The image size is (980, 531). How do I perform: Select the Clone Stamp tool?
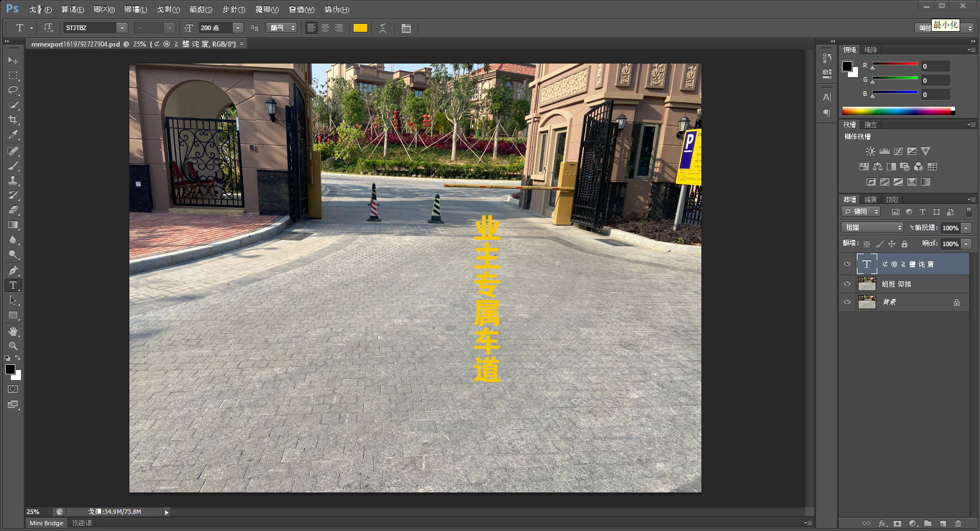click(x=13, y=180)
